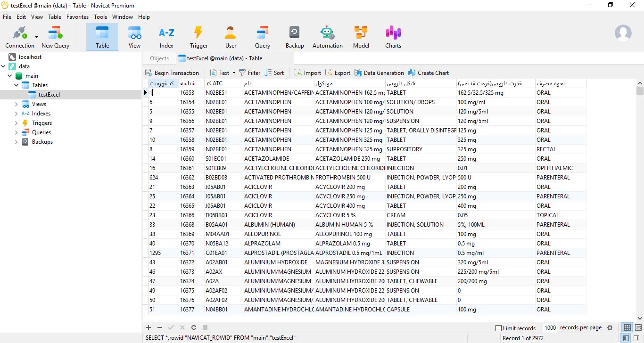Image resolution: width=644 pixels, height=343 pixels.
Task: Collapse the Tables node
Action: coord(17,85)
